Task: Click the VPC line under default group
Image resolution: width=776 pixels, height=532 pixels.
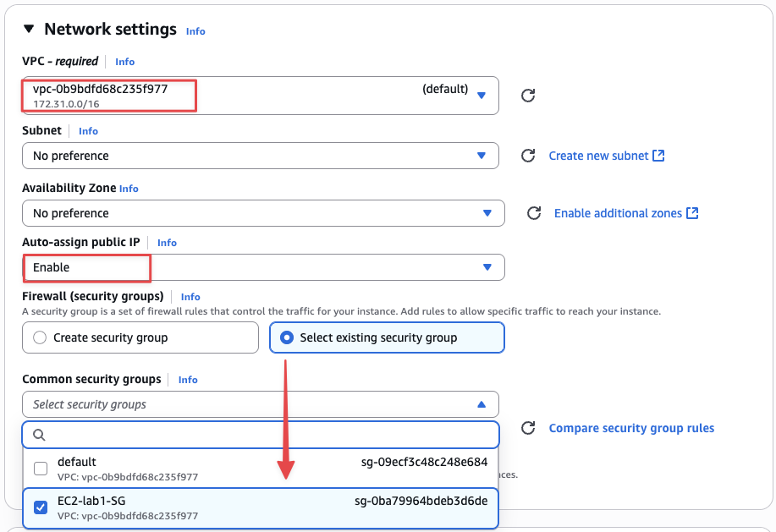Action: (128, 477)
